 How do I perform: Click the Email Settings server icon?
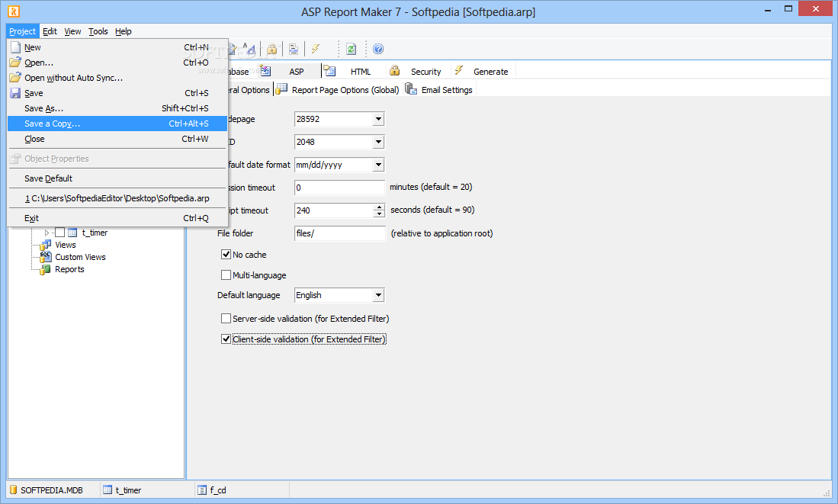pyautogui.click(x=411, y=88)
